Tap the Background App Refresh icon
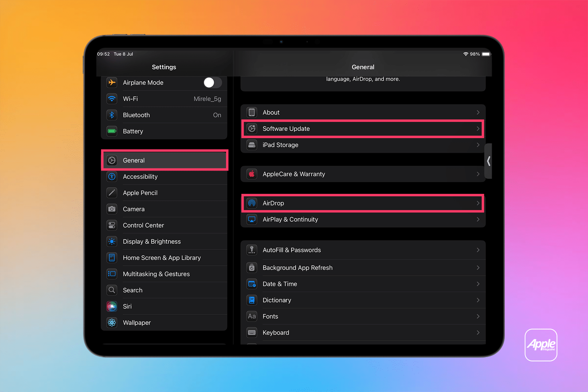This screenshot has width=588, height=392. coord(252,268)
